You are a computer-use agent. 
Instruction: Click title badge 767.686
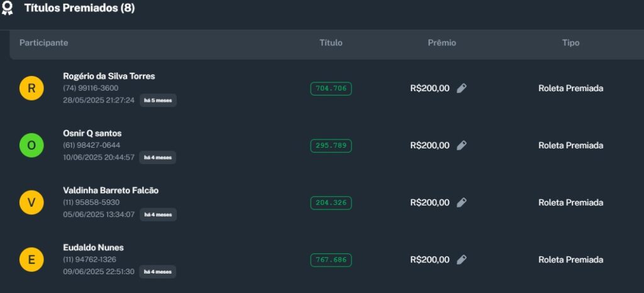point(331,260)
